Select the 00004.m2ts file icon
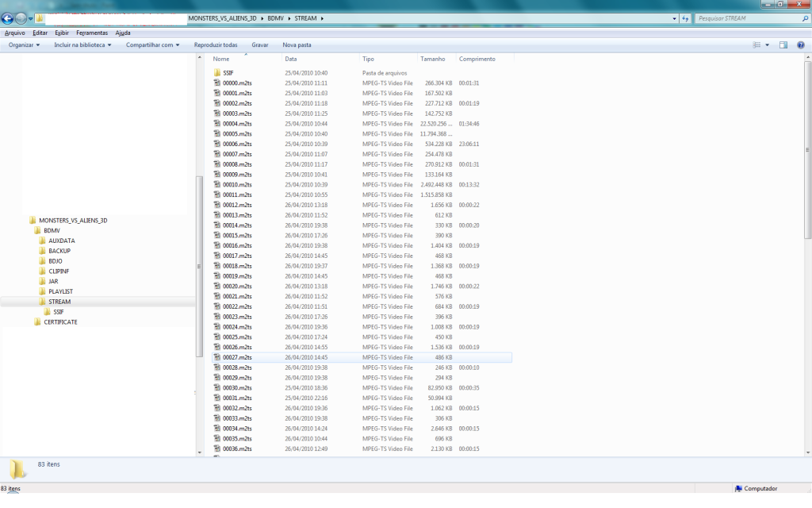The image size is (812, 508). pyautogui.click(x=217, y=123)
